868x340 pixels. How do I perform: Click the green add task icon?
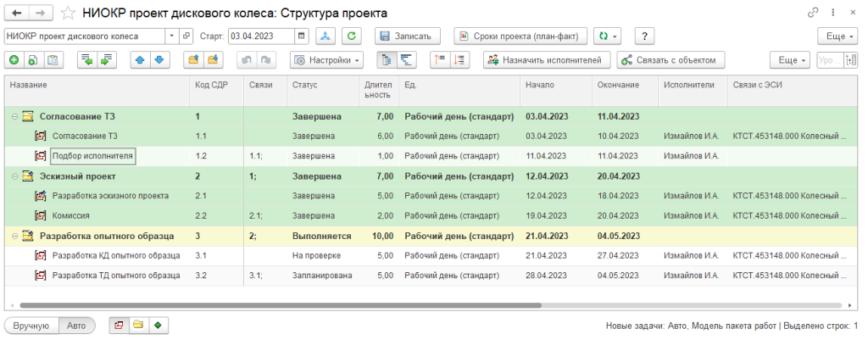pyautogui.click(x=14, y=60)
